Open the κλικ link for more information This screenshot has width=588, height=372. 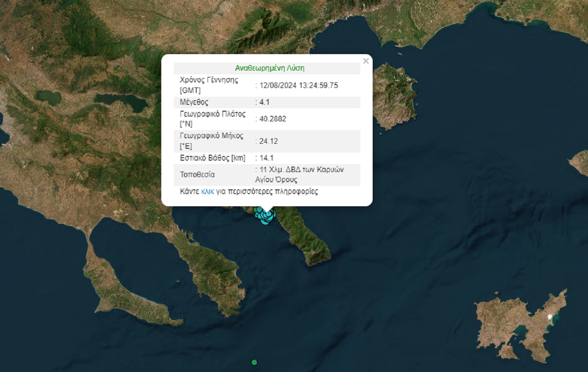click(x=207, y=191)
